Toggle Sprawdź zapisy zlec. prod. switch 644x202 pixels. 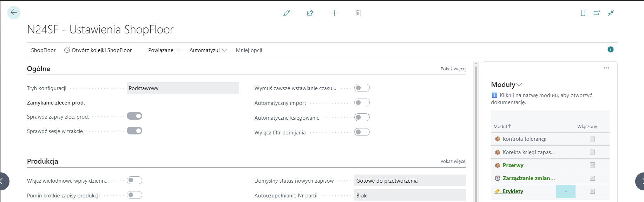pos(134,116)
